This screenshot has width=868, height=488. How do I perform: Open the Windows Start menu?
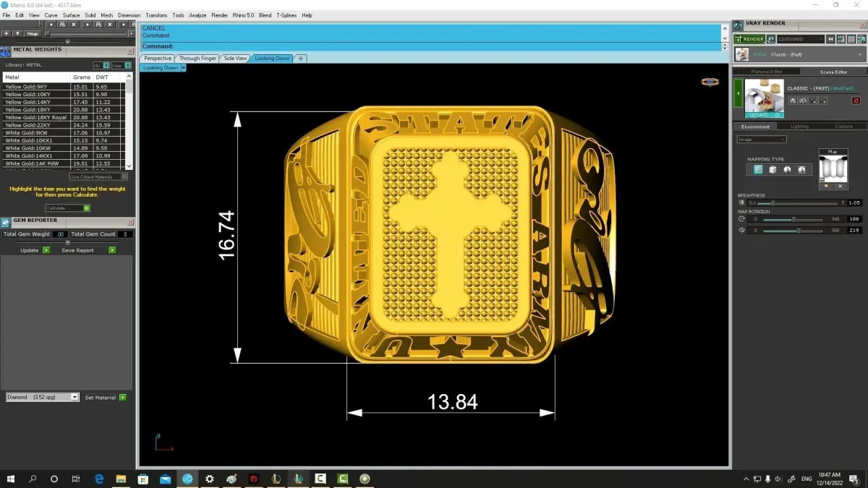click(x=11, y=479)
